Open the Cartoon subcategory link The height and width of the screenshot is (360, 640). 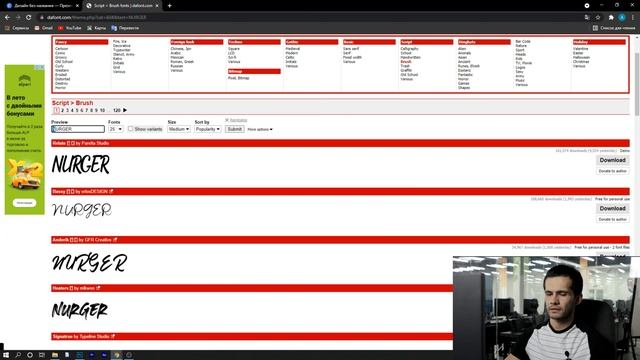(62, 49)
